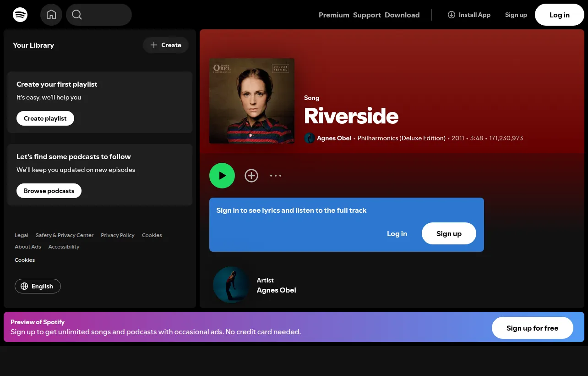The image size is (588, 376).
Task: Click the Your Library heading
Action: click(x=33, y=45)
